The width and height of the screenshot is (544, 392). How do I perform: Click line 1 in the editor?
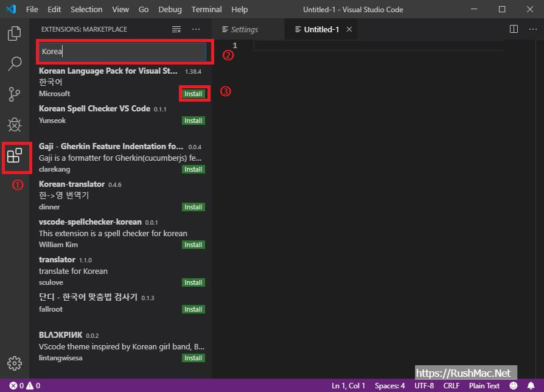(378, 46)
